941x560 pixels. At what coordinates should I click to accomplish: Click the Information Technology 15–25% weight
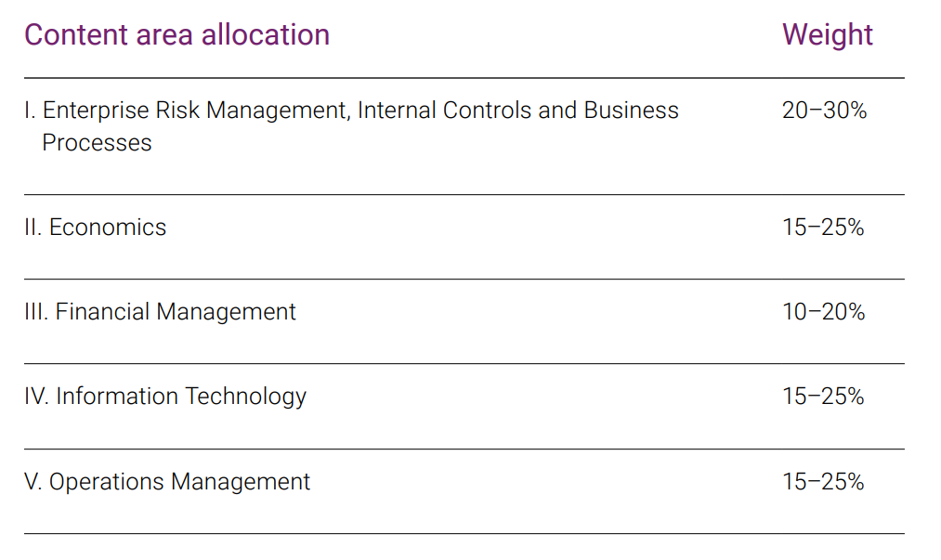pyautogui.click(x=823, y=397)
